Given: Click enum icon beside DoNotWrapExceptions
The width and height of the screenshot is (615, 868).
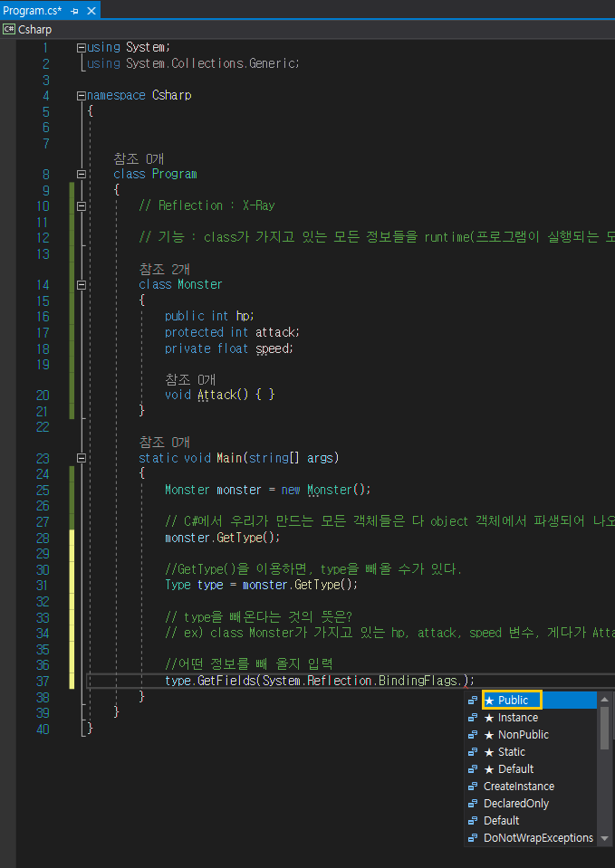Looking at the screenshot, I should point(473,838).
